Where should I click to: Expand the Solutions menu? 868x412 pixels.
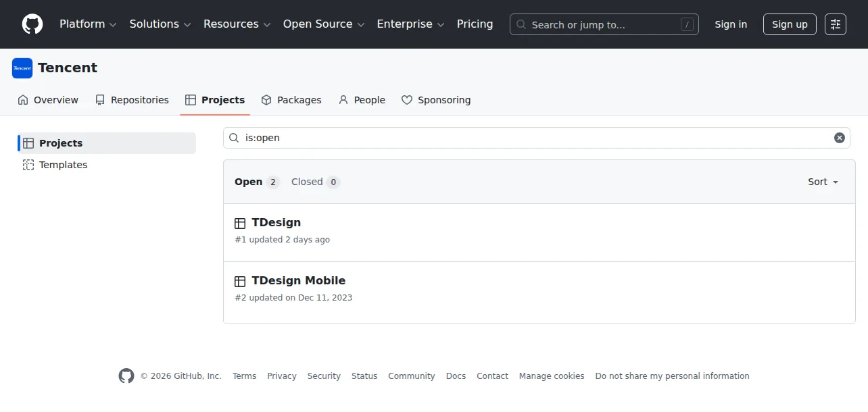click(160, 24)
